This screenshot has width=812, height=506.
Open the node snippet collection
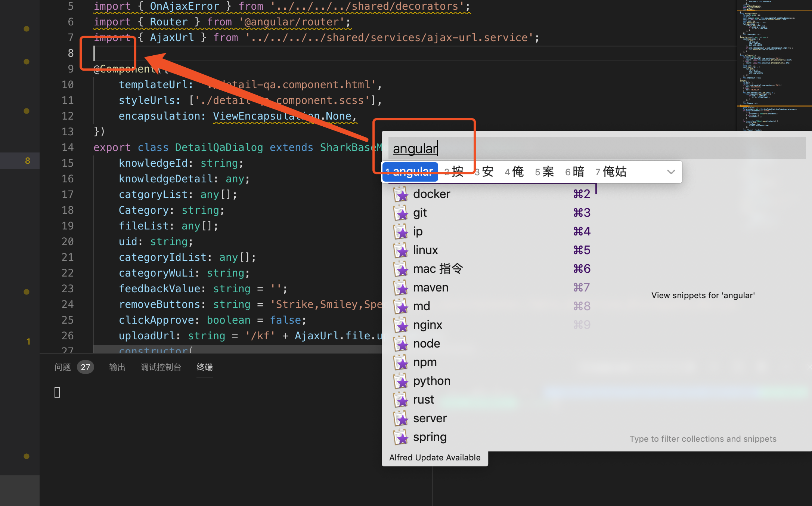(426, 343)
